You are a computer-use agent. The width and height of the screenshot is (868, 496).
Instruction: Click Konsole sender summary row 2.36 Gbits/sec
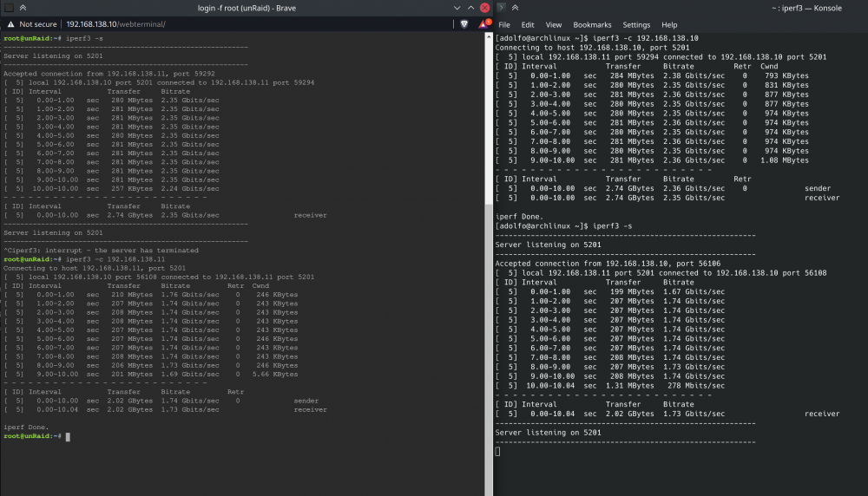(662, 188)
